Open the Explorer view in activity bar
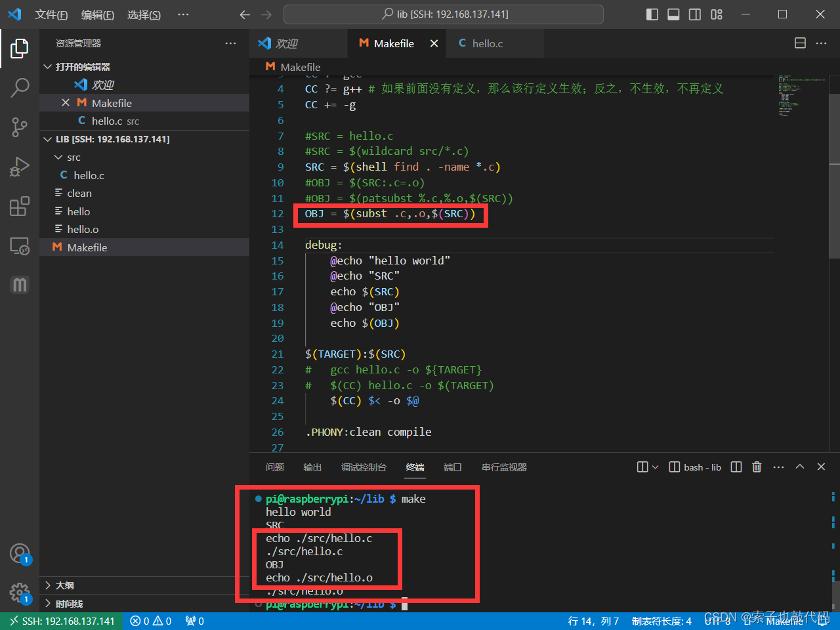The width and height of the screenshot is (840, 630). pyautogui.click(x=20, y=48)
